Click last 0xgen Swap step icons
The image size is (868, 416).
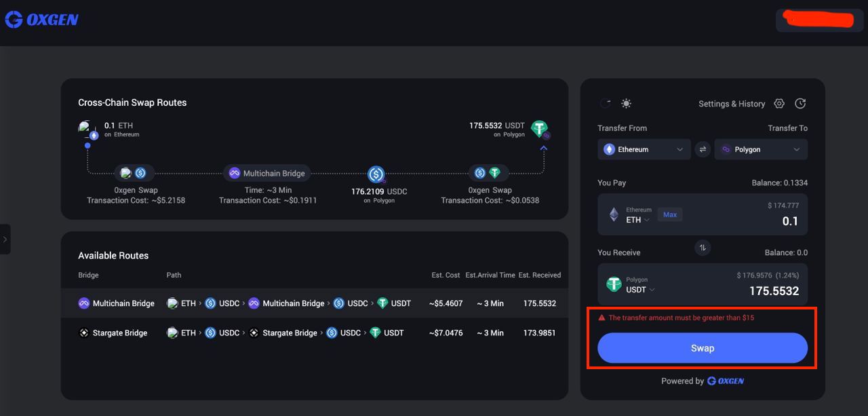click(x=488, y=173)
